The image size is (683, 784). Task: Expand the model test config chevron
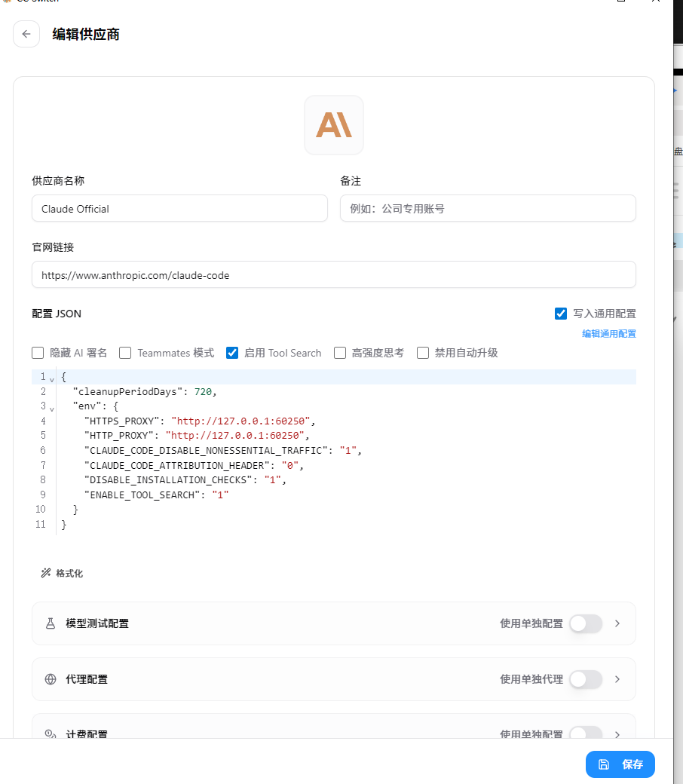coord(617,623)
